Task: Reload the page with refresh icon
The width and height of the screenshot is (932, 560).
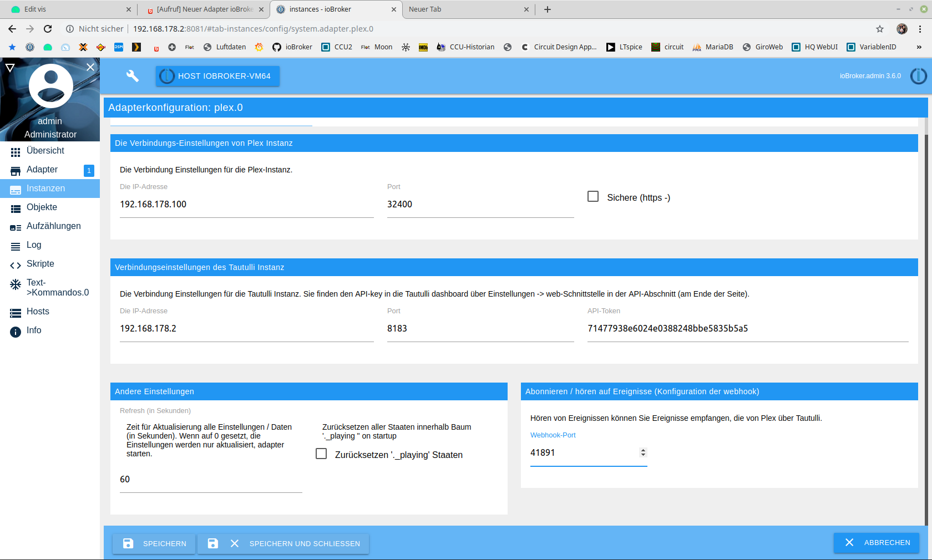Action: 48,29
